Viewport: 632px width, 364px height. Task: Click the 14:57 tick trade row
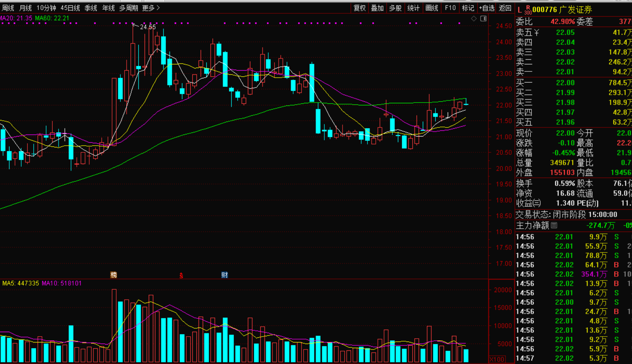(x=573, y=358)
